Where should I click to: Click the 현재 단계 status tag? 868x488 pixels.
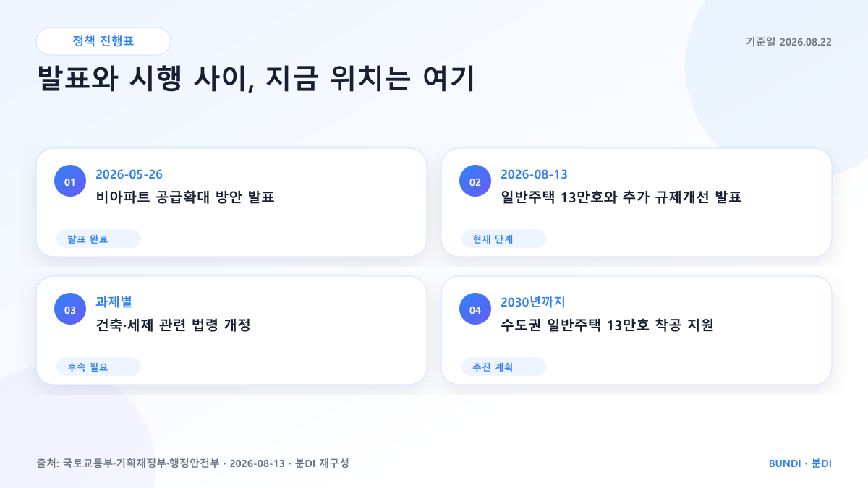[x=503, y=239]
